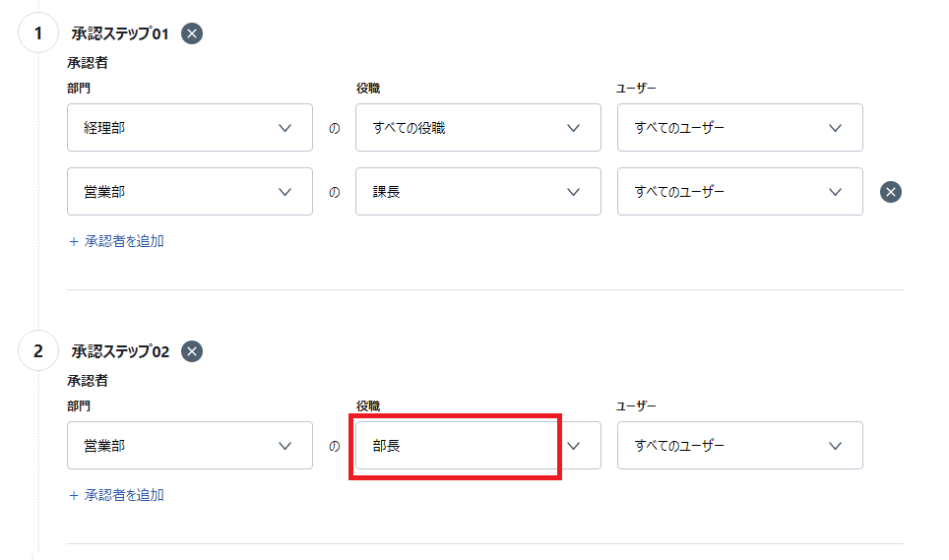
Task: Open the 経理部 department dropdown
Action: pos(189,128)
